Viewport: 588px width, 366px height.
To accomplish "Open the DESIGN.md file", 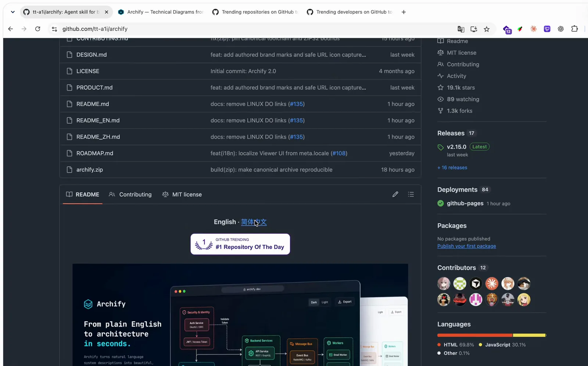I will coord(92,55).
